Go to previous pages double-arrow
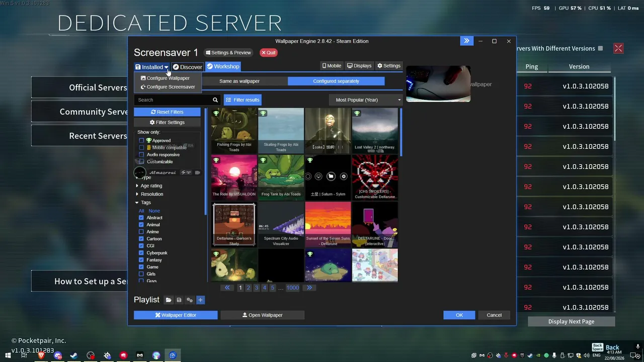 tap(227, 288)
